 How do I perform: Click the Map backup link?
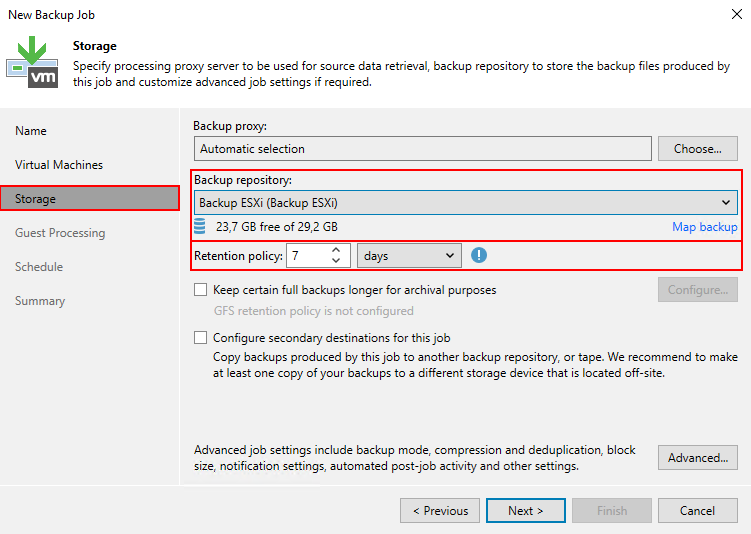[x=705, y=227]
